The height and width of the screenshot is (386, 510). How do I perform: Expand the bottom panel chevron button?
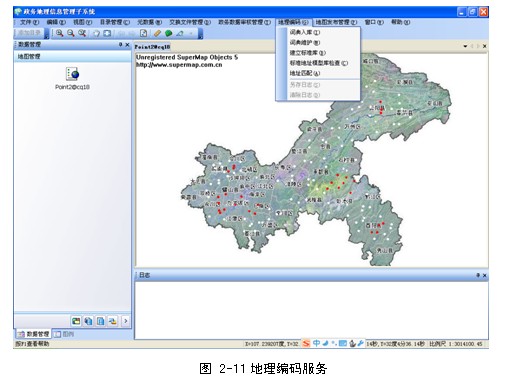pos(126,321)
